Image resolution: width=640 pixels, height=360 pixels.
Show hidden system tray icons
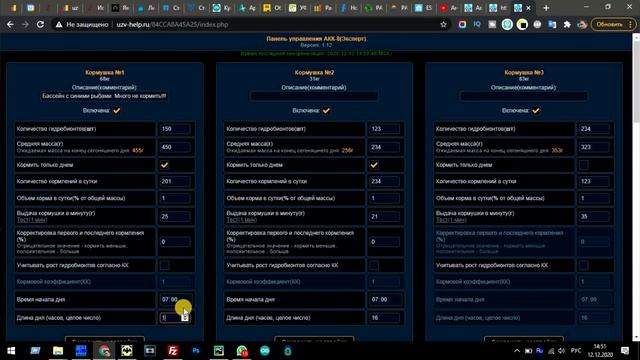517,351
